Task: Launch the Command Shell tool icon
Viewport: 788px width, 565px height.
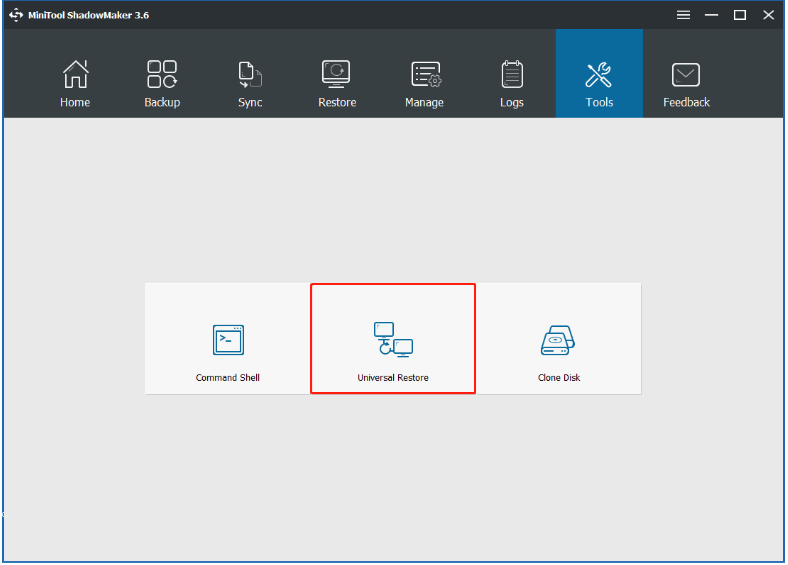Action: pos(228,340)
